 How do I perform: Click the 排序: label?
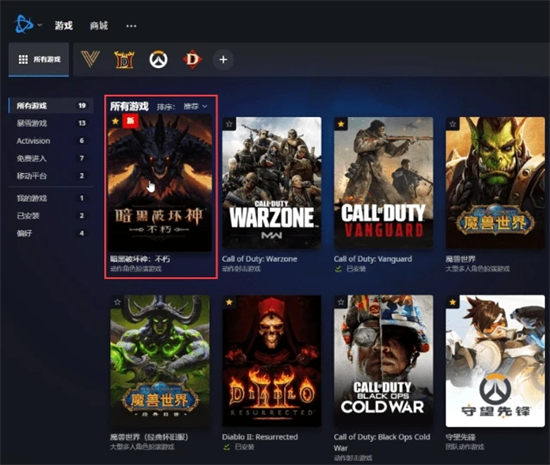click(x=166, y=107)
